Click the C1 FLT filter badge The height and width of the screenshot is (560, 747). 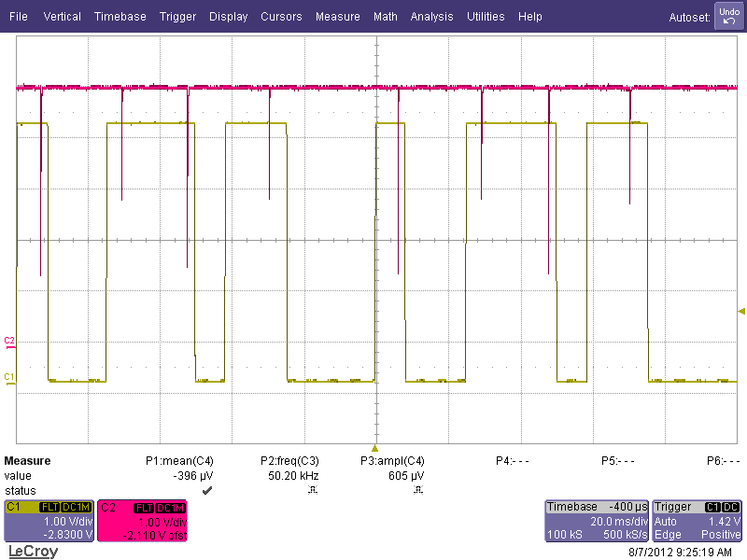point(49,507)
